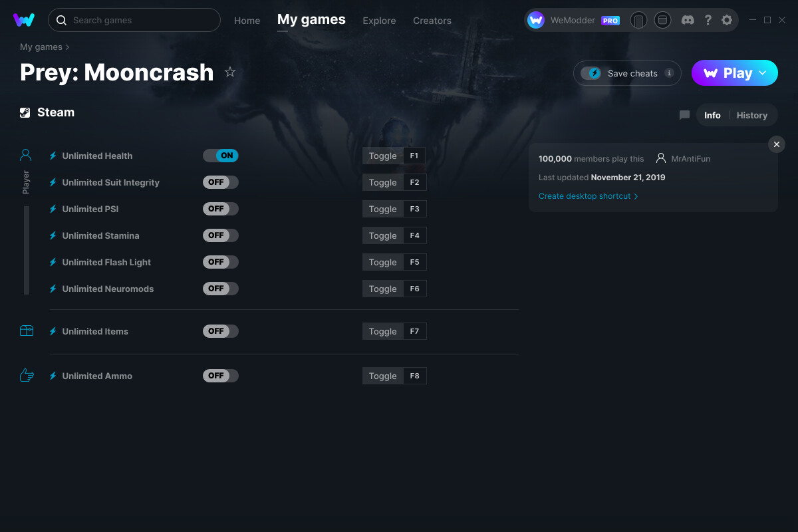The height and width of the screenshot is (532, 798).
Task: Click Toggle button for Unlimited Ammo
Action: coord(382,376)
